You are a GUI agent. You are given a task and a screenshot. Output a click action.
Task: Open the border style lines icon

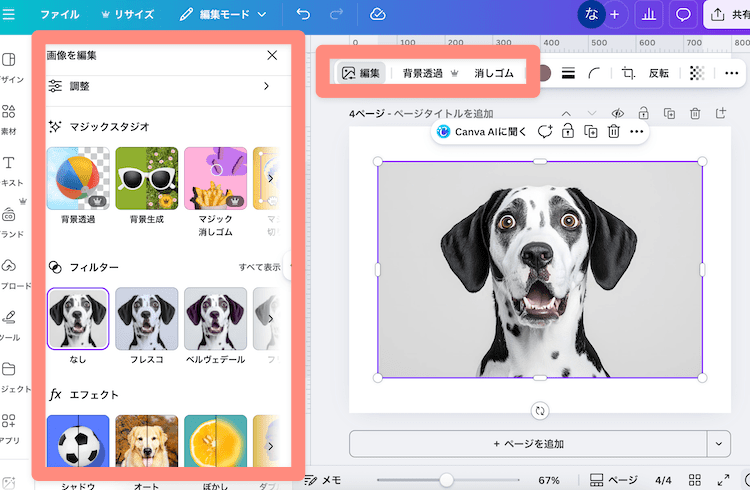tap(568, 73)
